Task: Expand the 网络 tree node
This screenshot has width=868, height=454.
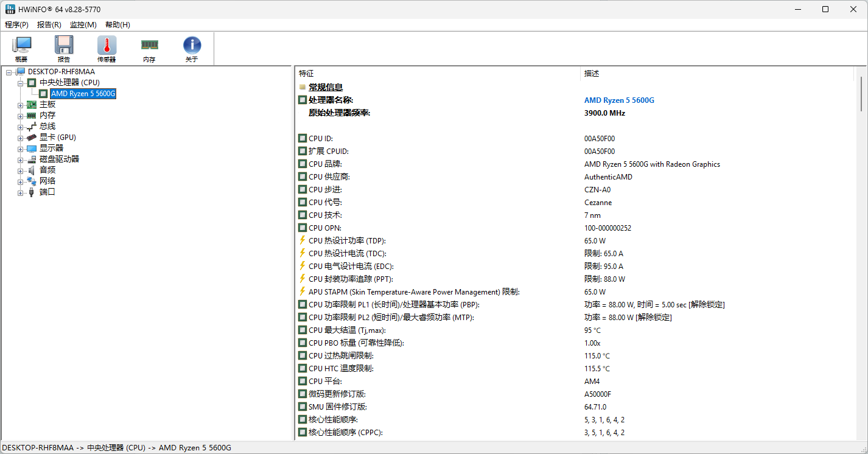Action: tap(20, 181)
